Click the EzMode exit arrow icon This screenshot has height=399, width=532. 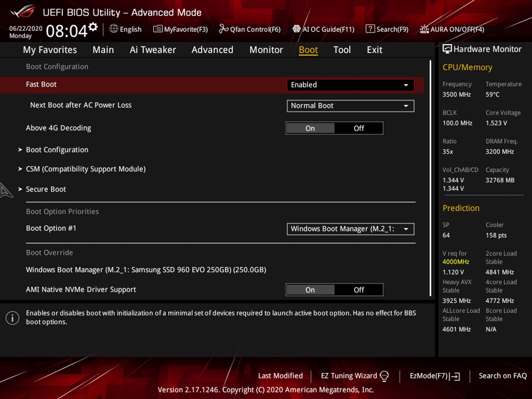pyautogui.click(x=455, y=376)
